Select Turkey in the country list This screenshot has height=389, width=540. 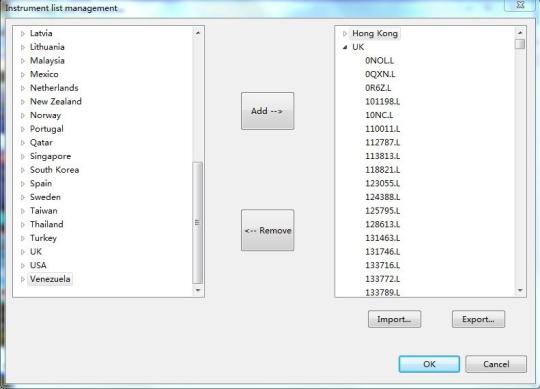[x=43, y=238]
